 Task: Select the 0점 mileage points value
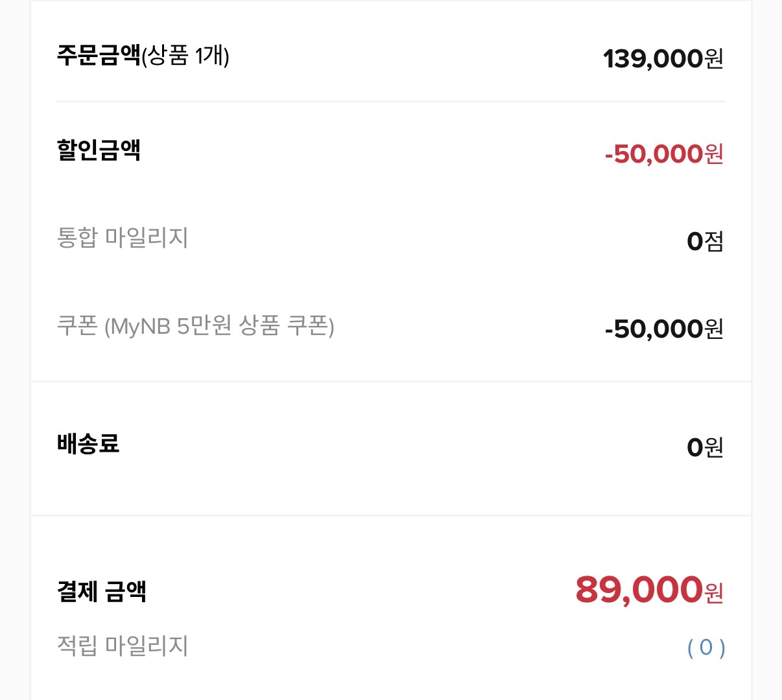705,242
